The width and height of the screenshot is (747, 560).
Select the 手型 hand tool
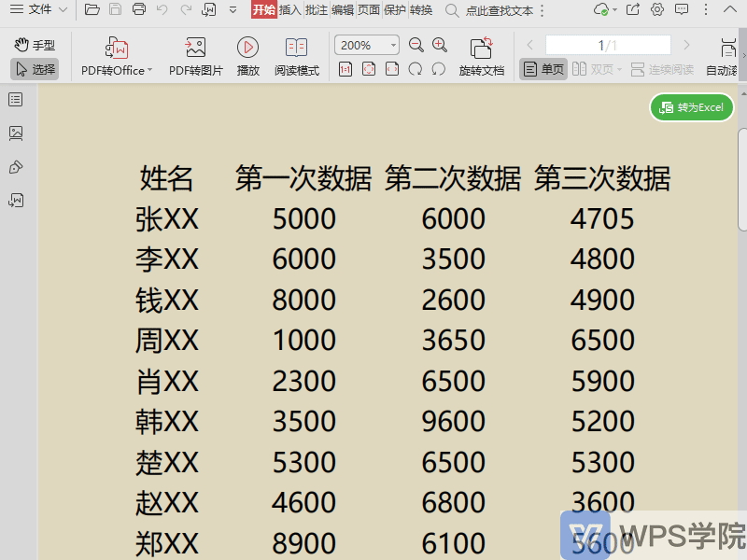click(35, 45)
